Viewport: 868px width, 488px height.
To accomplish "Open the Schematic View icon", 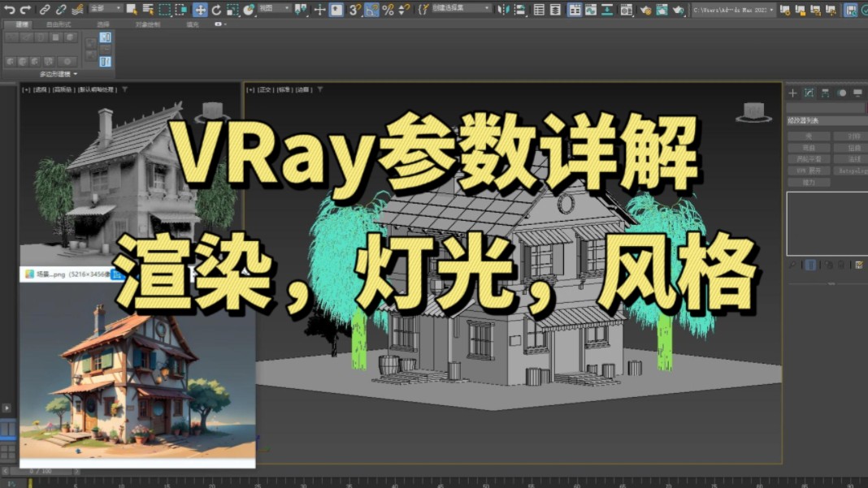I will (607, 10).
